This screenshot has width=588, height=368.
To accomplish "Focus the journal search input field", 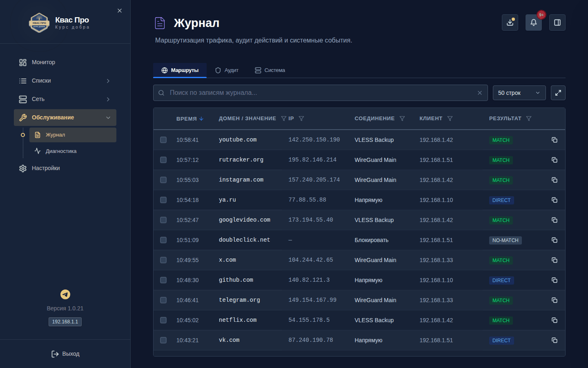I will coord(321,93).
